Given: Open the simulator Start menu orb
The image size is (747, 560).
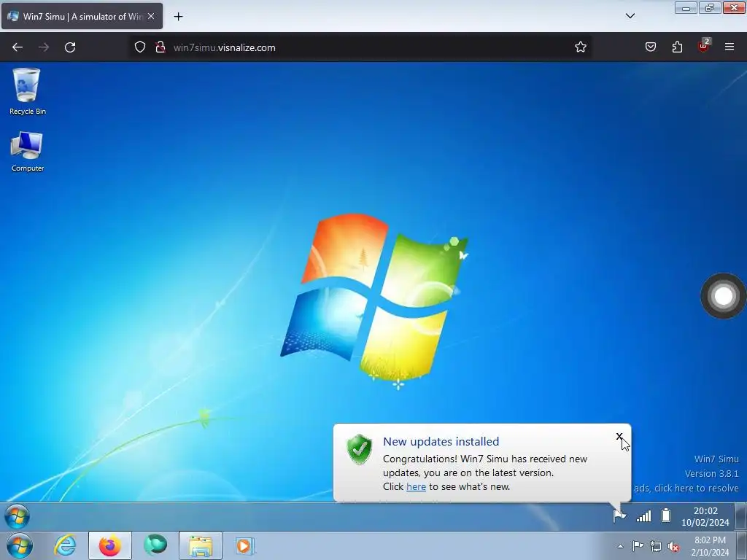Looking at the screenshot, I should [x=18, y=517].
